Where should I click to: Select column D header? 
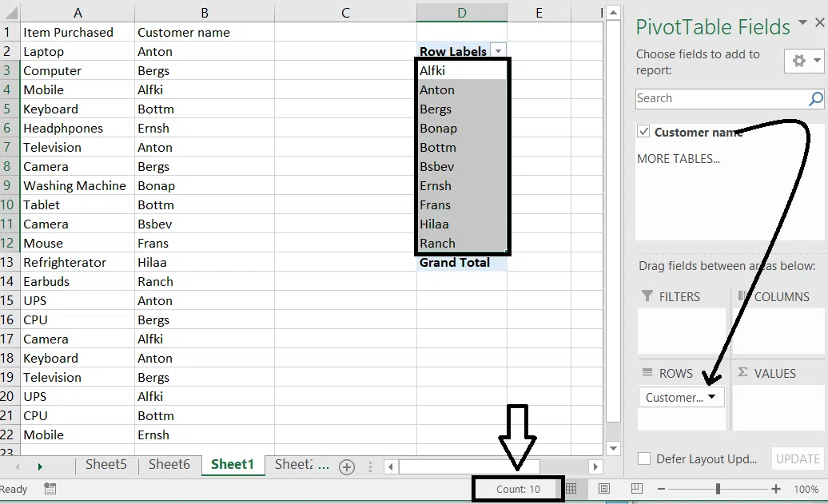(x=461, y=13)
